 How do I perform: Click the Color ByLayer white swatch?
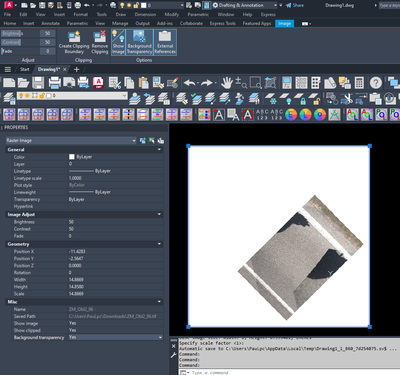(x=72, y=157)
